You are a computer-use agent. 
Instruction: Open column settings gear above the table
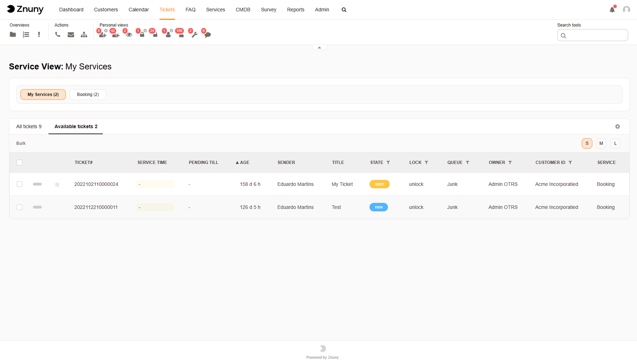(618, 126)
